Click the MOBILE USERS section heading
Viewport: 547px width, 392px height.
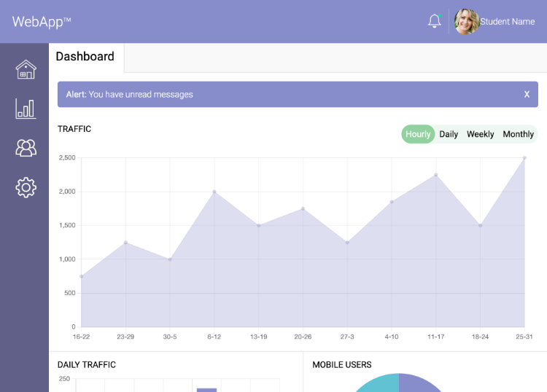342,364
